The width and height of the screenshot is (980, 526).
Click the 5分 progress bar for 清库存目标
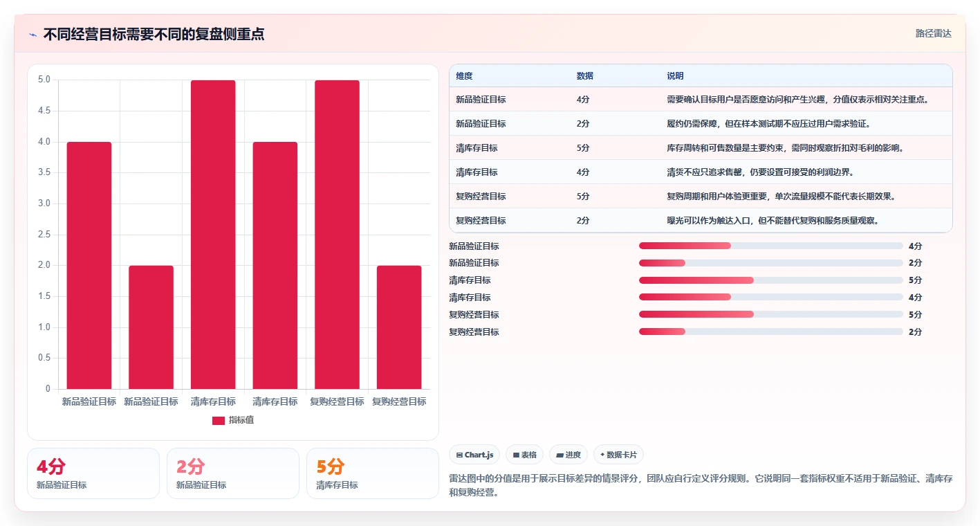(x=770, y=280)
